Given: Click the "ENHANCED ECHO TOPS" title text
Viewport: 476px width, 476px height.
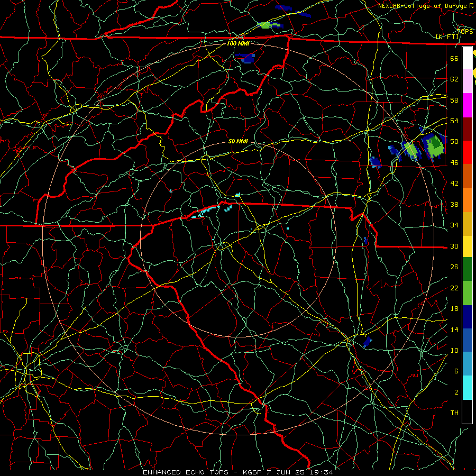Looking at the screenshot, I should [x=186, y=472].
